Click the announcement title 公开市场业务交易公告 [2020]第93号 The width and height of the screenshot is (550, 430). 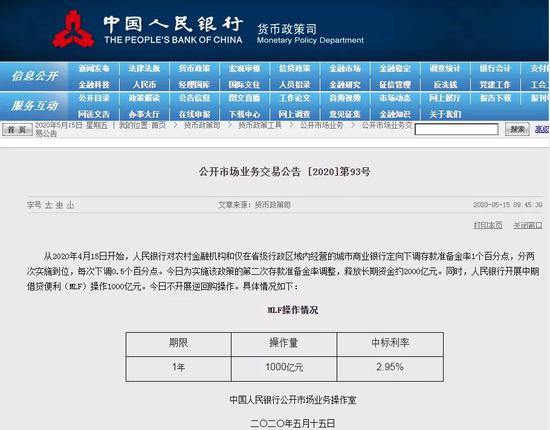click(x=284, y=172)
